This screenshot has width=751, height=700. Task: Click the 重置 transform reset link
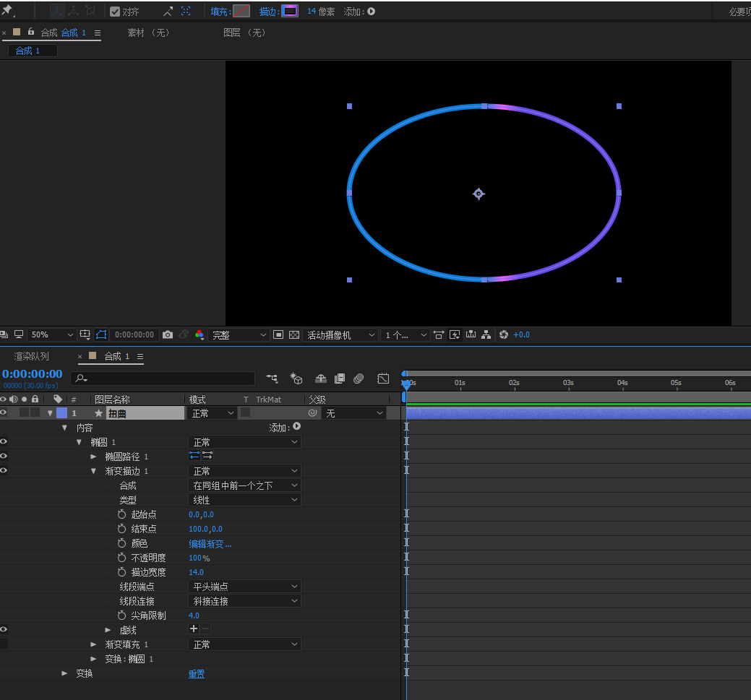(x=197, y=674)
